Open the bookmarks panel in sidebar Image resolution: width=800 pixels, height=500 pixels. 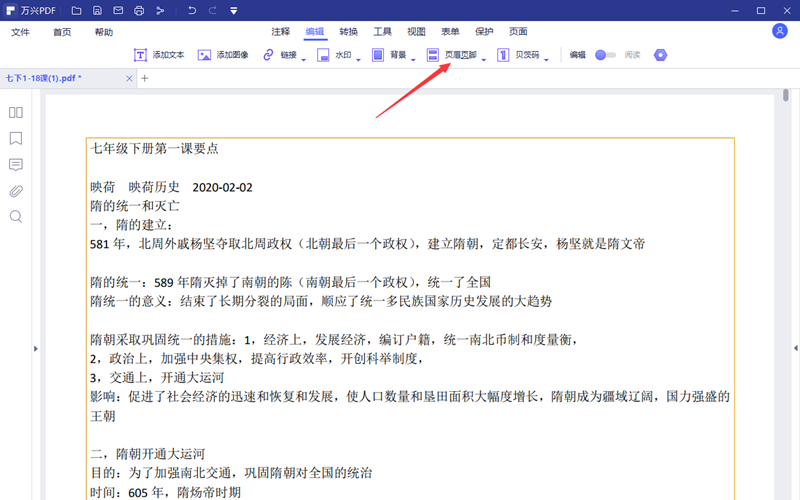16,138
